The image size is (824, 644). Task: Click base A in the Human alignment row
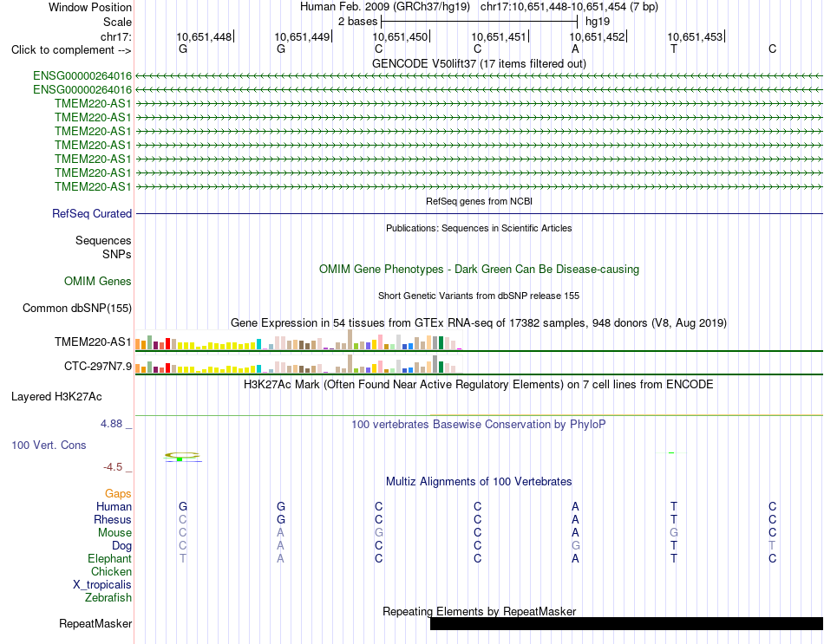575,506
